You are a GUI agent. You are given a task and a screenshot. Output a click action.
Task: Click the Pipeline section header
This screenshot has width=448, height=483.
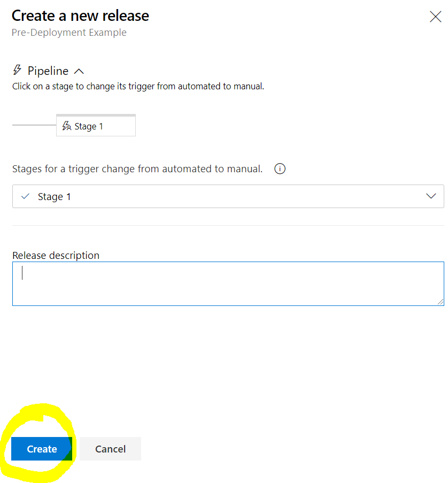[x=48, y=70]
